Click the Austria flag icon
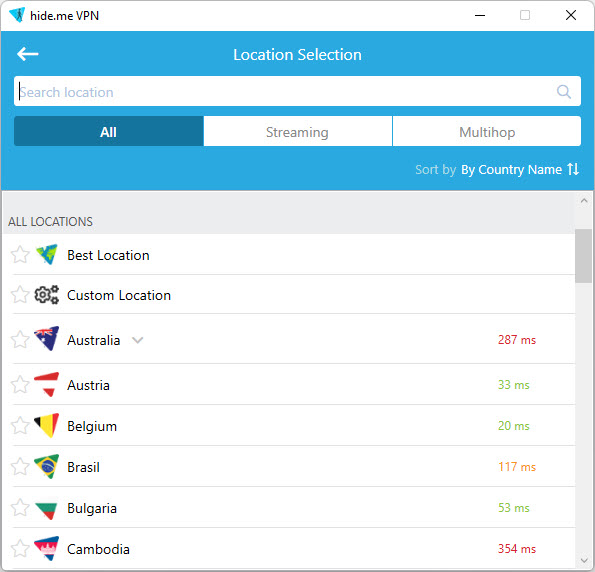This screenshot has height=572, width=595. pos(47,384)
